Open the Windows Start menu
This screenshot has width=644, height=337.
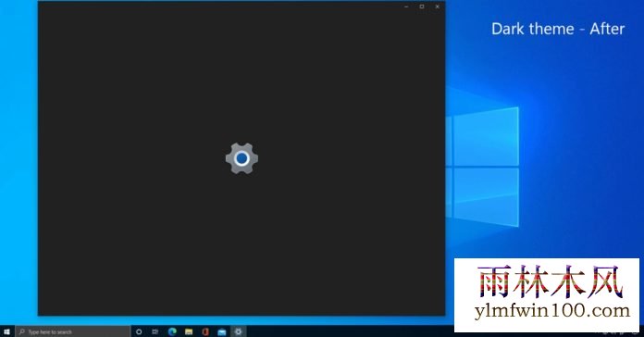tap(6, 331)
